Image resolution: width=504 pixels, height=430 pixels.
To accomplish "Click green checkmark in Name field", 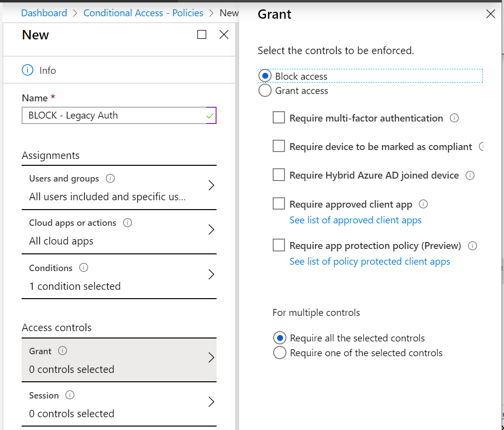I will click(210, 116).
